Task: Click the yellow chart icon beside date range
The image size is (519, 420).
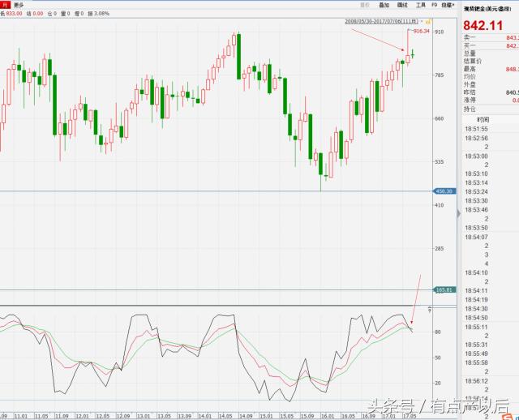Action: (428, 22)
